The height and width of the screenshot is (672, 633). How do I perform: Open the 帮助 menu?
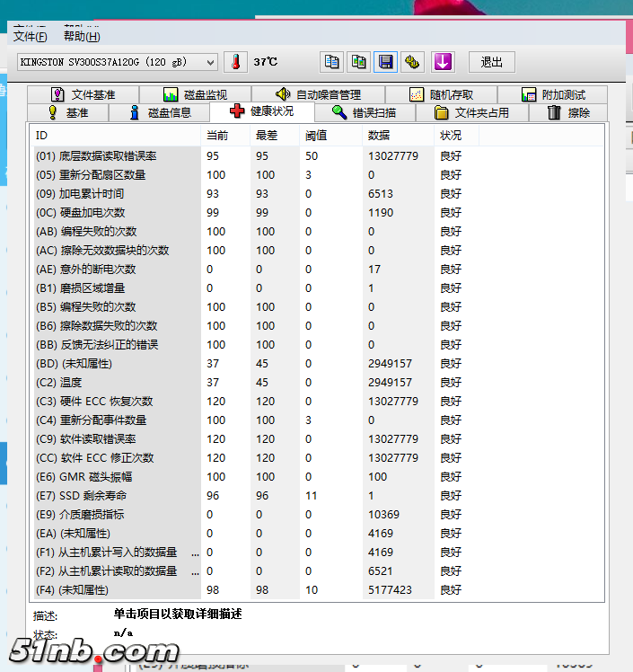[x=82, y=37]
